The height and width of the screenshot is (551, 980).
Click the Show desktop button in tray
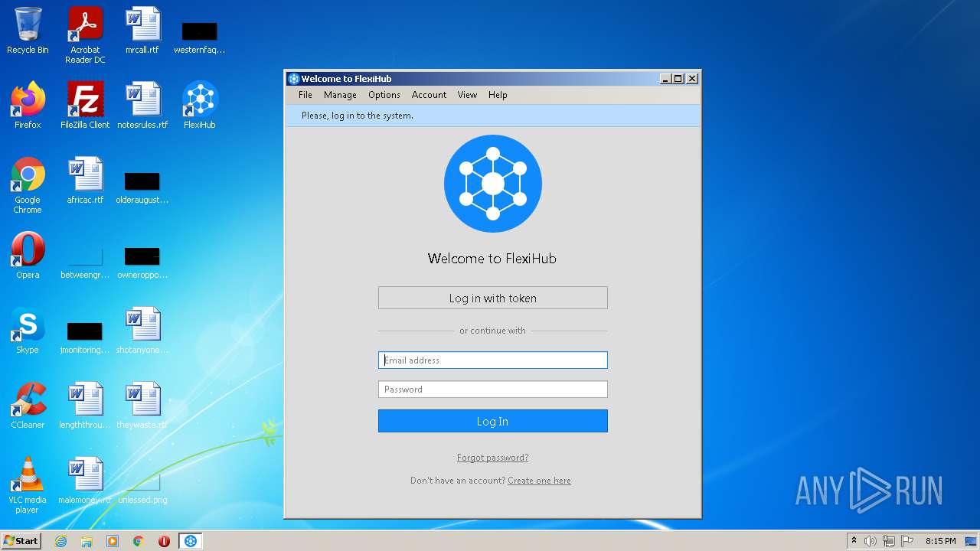coord(972,541)
